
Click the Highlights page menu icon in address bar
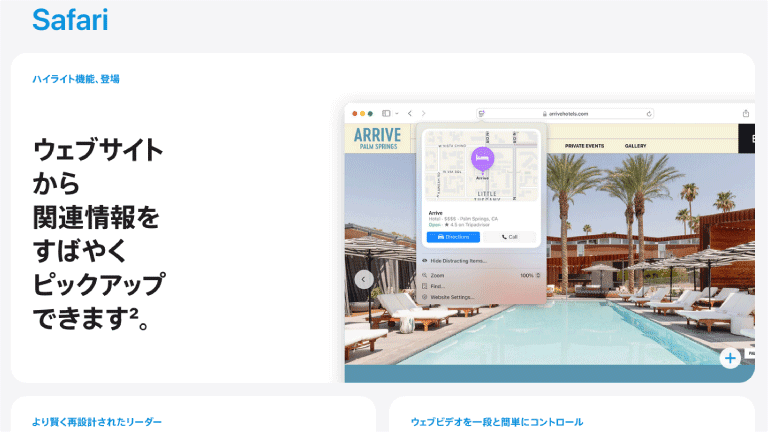click(x=481, y=114)
